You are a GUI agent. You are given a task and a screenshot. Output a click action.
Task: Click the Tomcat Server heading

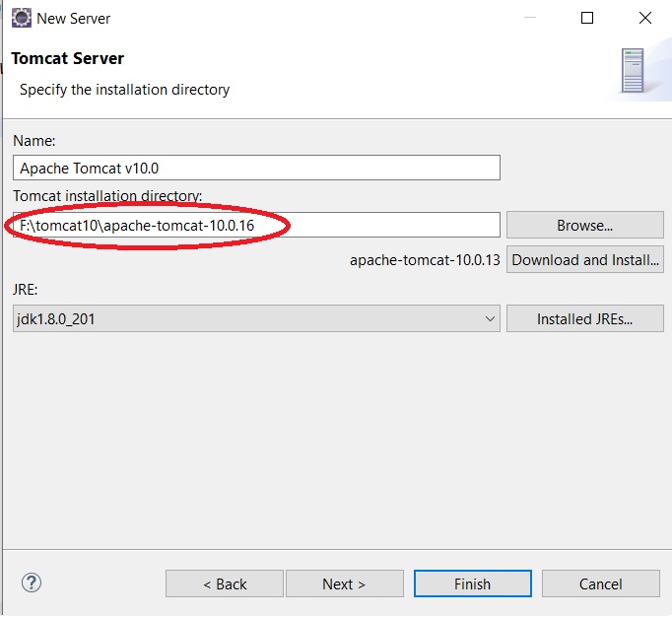click(68, 58)
